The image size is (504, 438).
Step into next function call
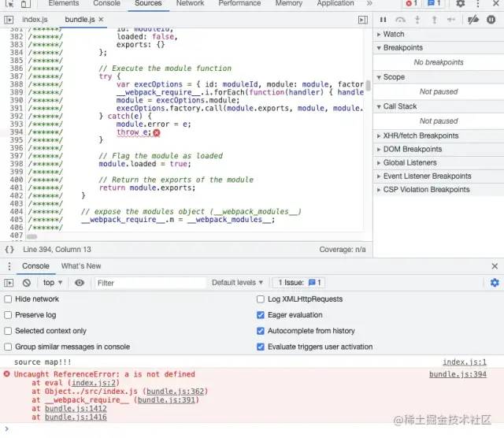[417, 20]
